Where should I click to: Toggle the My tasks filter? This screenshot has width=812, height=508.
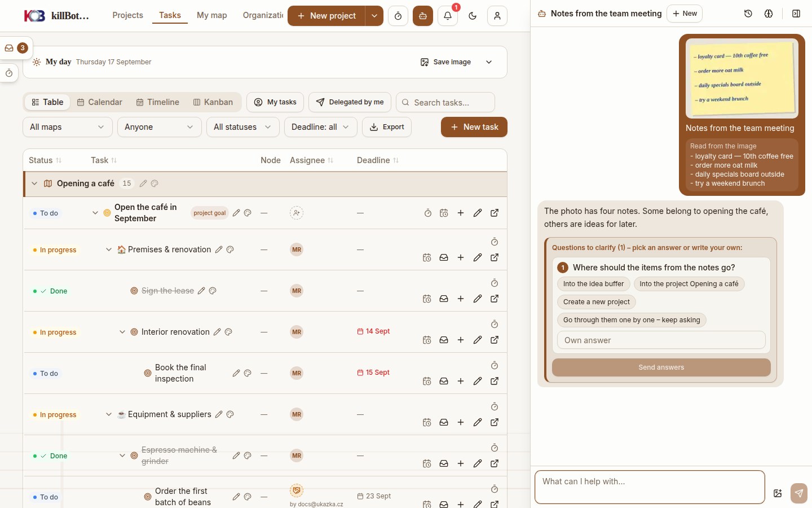tap(275, 102)
